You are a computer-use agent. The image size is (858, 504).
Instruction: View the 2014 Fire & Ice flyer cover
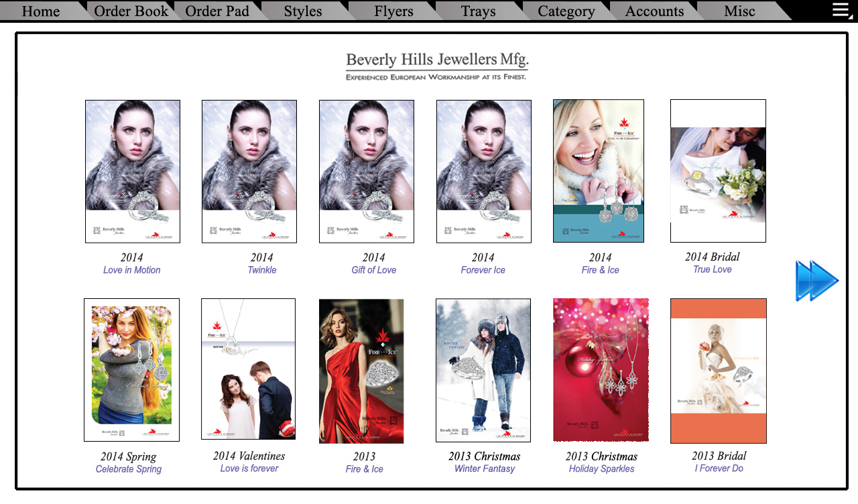coord(599,171)
